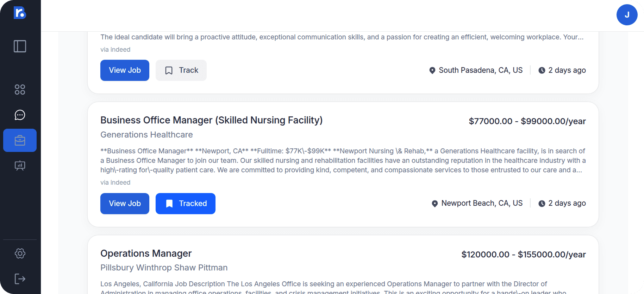The height and width of the screenshot is (294, 644).
Task: Click '2 days ago' on South Pasadena job
Action: pyautogui.click(x=567, y=70)
